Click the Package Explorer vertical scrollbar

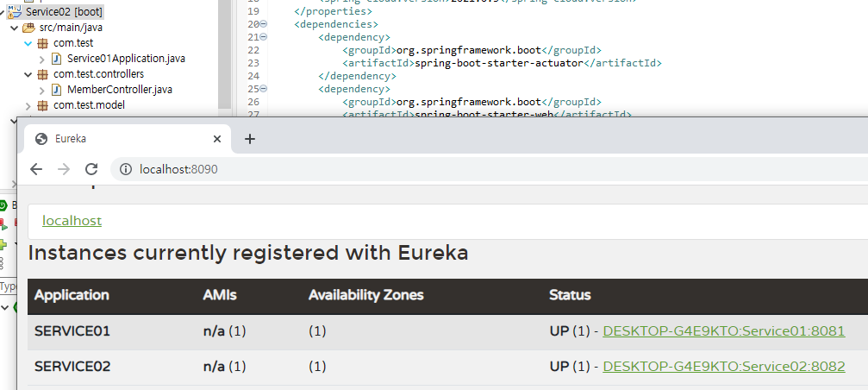[x=224, y=54]
